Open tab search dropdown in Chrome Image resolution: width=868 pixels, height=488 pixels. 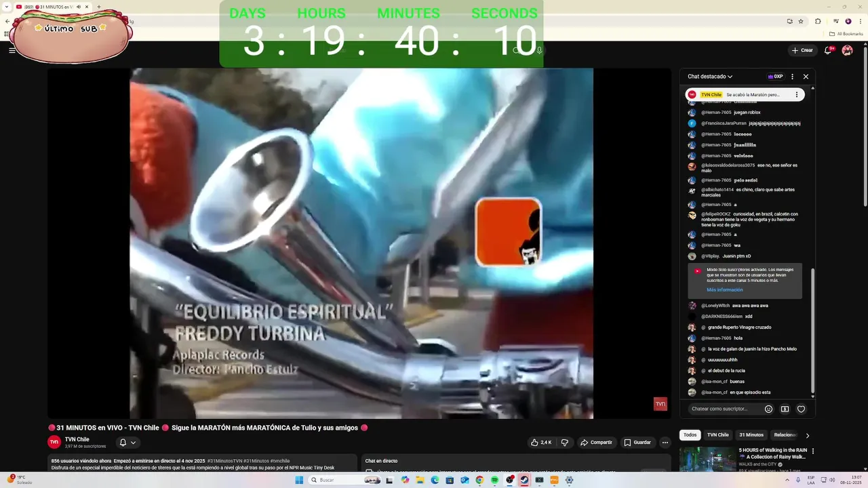pos(8,7)
